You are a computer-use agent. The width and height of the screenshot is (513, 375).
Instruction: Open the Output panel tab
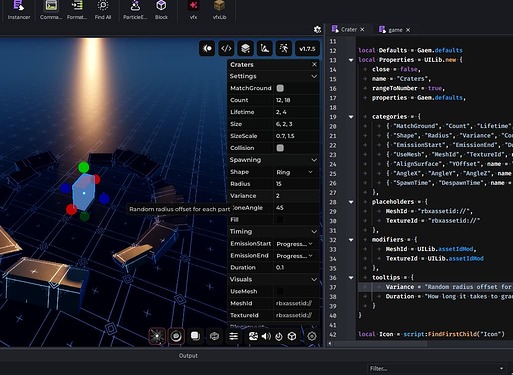click(x=188, y=356)
